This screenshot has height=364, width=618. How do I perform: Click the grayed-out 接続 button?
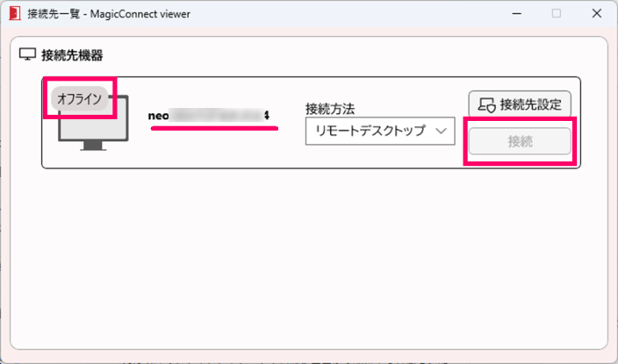click(520, 141)
